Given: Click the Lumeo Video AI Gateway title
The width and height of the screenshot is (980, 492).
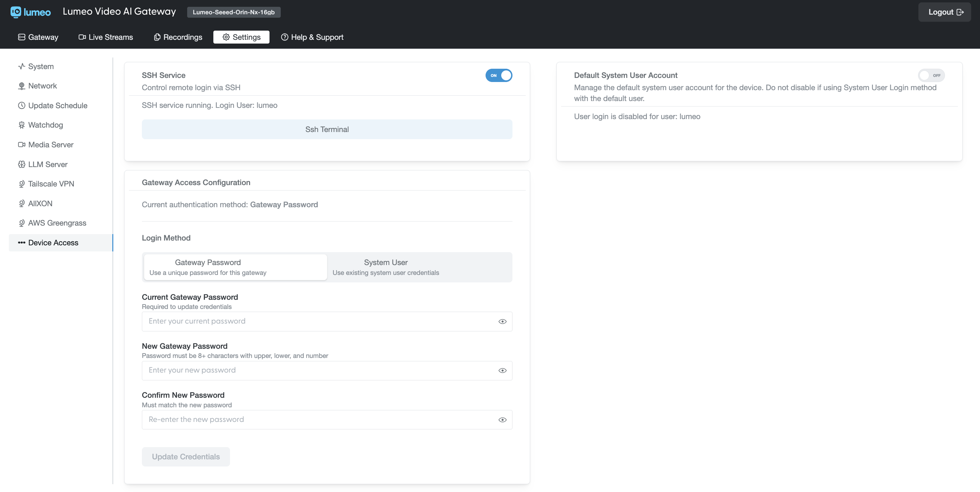Looking at the screenshot, I should tap(119, 12).
